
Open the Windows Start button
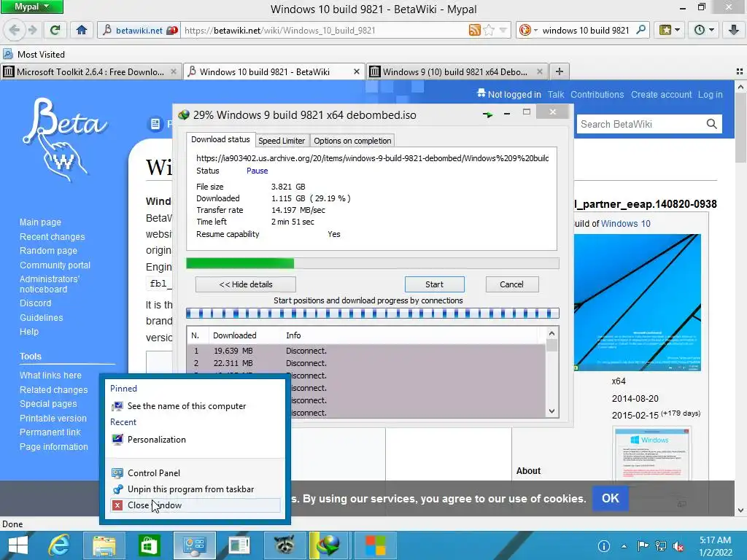[18, 545]
